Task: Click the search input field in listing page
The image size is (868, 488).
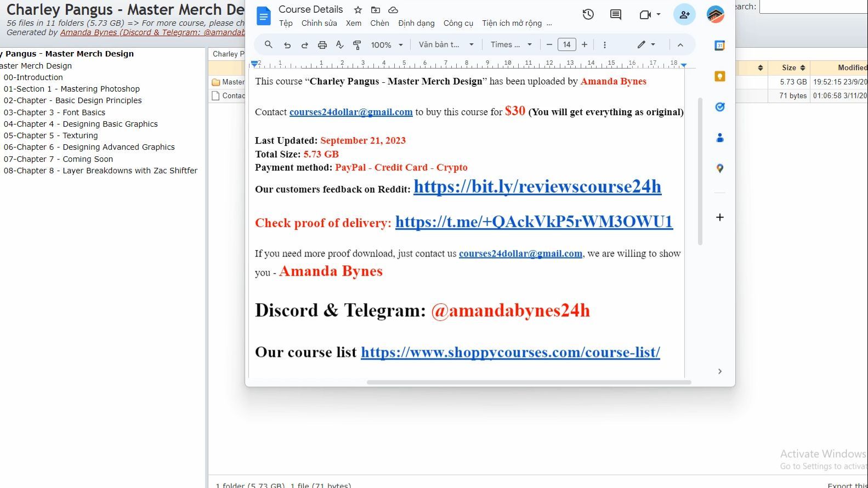Action: click(x=814, y=7)
